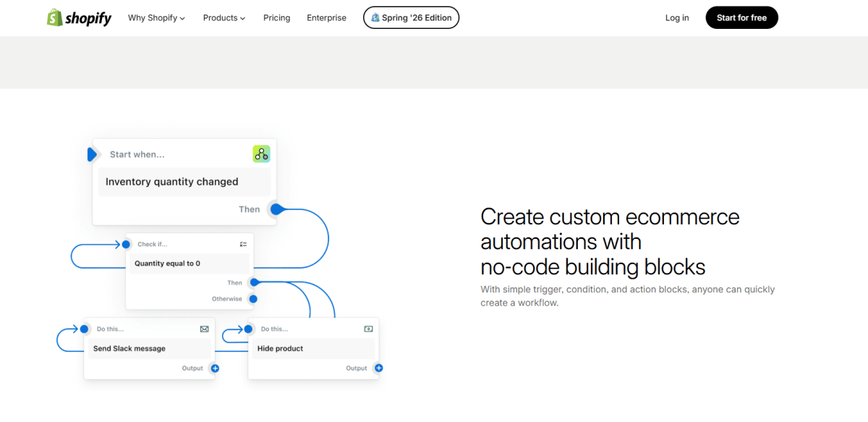Image resolution: width=868 pixels, height=422 pixels.
Task: Click 'Do this...' label above Hide product
Action: [x=275, y=329]
